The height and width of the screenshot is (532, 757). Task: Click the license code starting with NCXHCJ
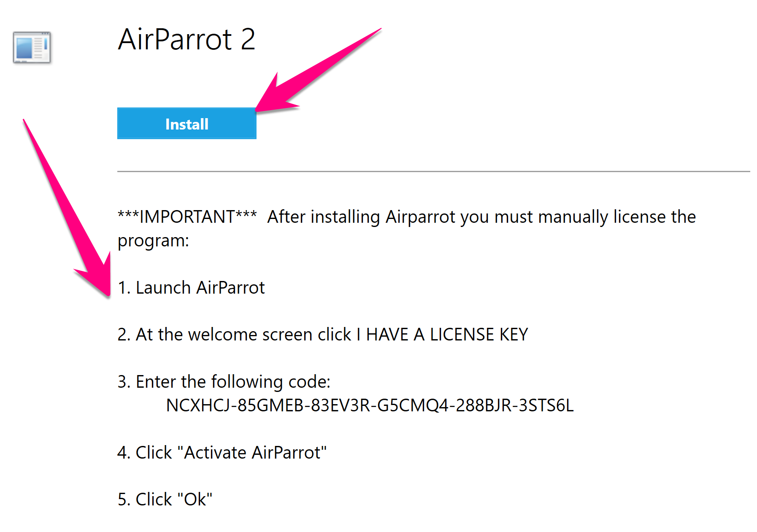pyautogui.click(x=370, y=405)
